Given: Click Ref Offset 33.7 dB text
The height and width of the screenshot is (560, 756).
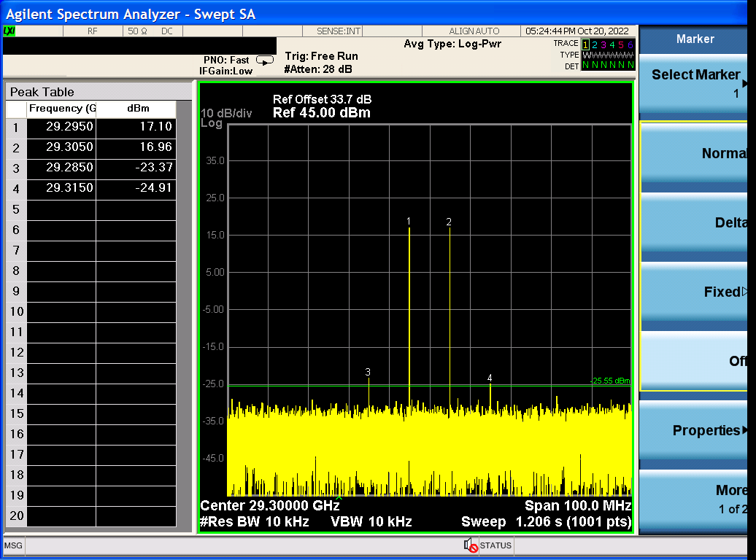Looking at the screenshot, I should click(322, 99).
